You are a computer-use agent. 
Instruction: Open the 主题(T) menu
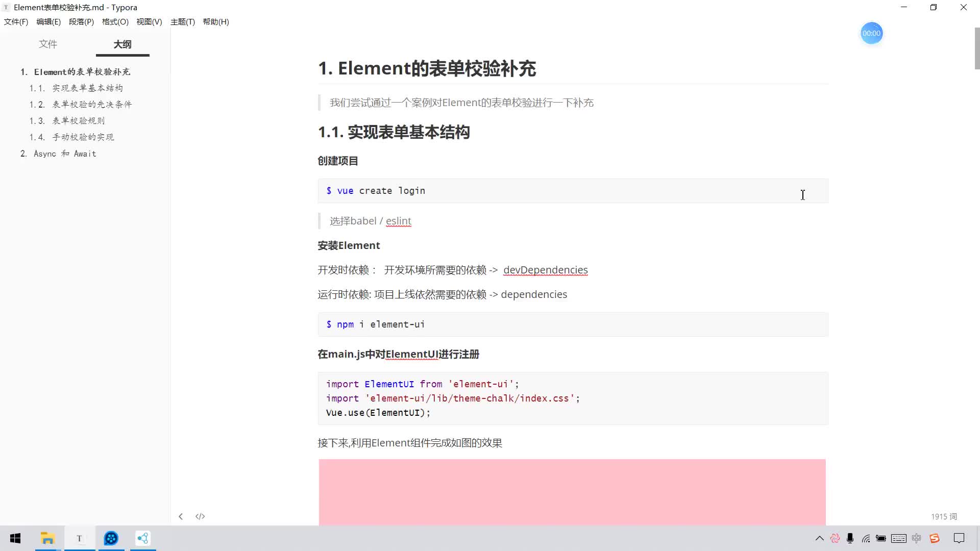183,22
